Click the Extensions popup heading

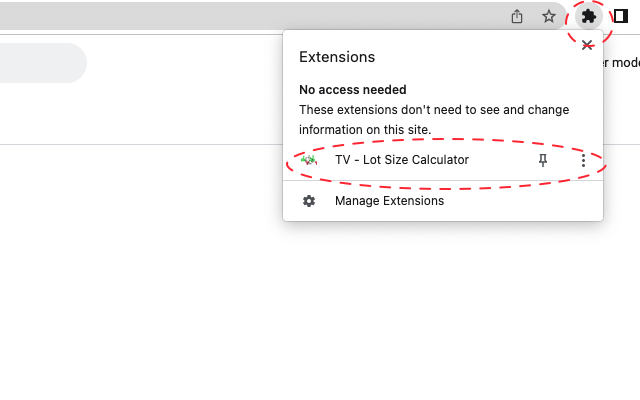pyautogui.click(x=337, y=57)
